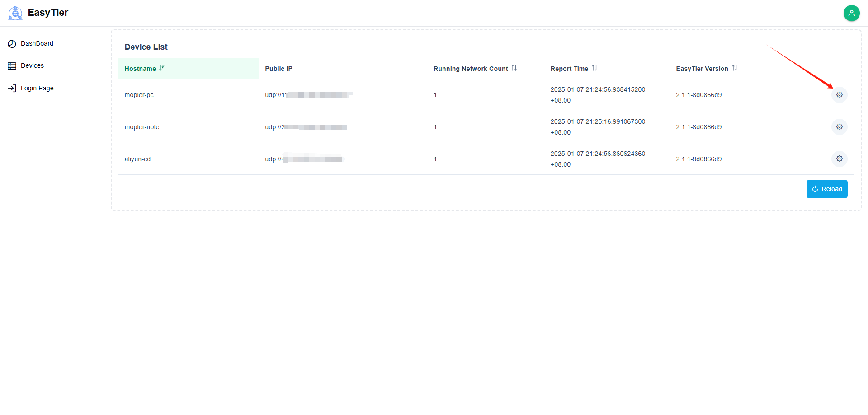
Task: Sort by Hostname column
Action: [x=162, y=68]
